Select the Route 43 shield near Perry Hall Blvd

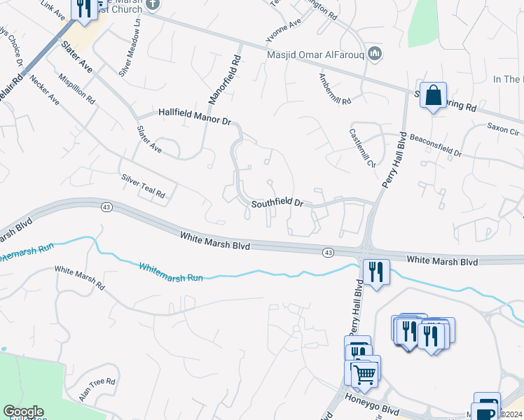coord(328,253)
